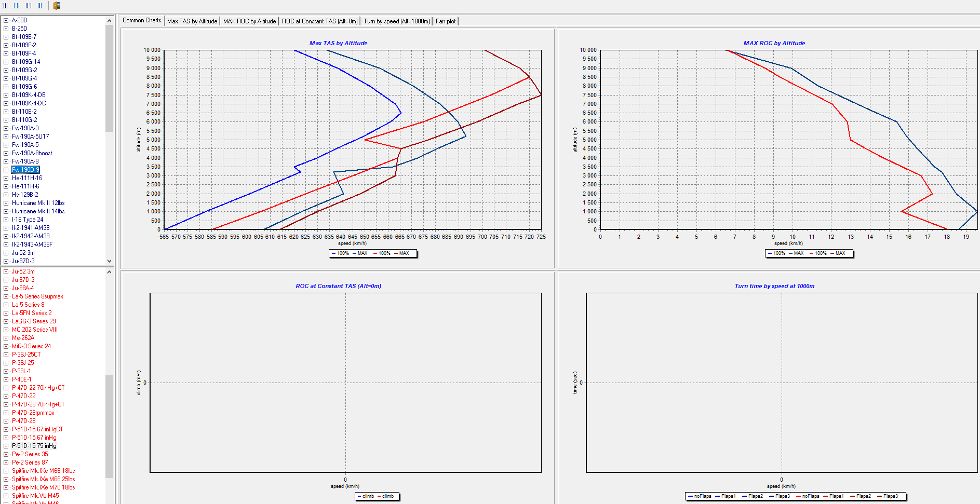This screenshot has width=980, height=504.
Task: Open ROC at Constant TAS tab
Action: click(x=320, y=21)
